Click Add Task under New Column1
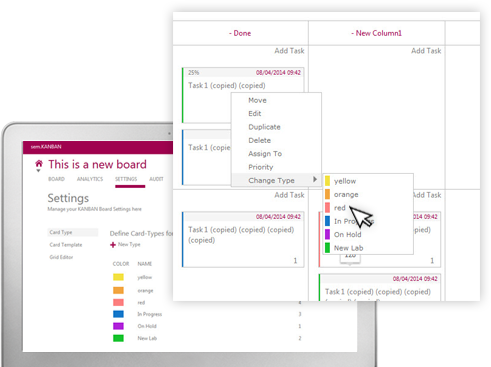The height and width of the screenshot is (367, 491). (x=426, y=51)
